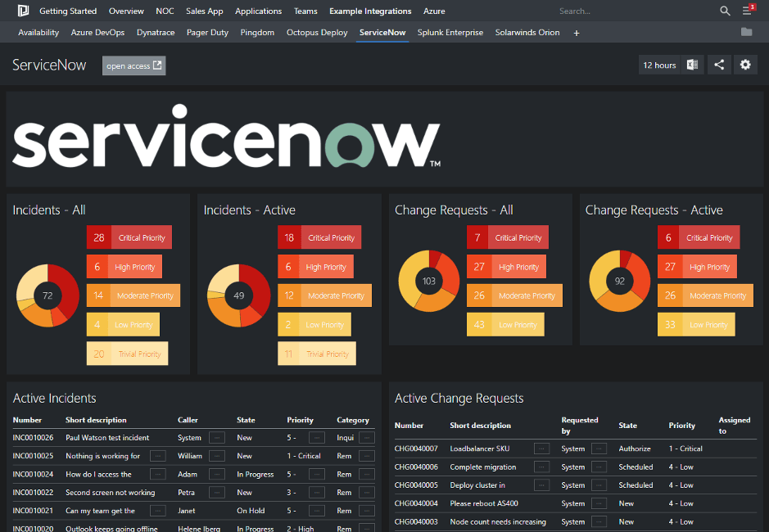The width and height of the screenshot is (769, 532).
Task: Click 7 Critical Priority in Change Requests - All
Action: point(508,237)
